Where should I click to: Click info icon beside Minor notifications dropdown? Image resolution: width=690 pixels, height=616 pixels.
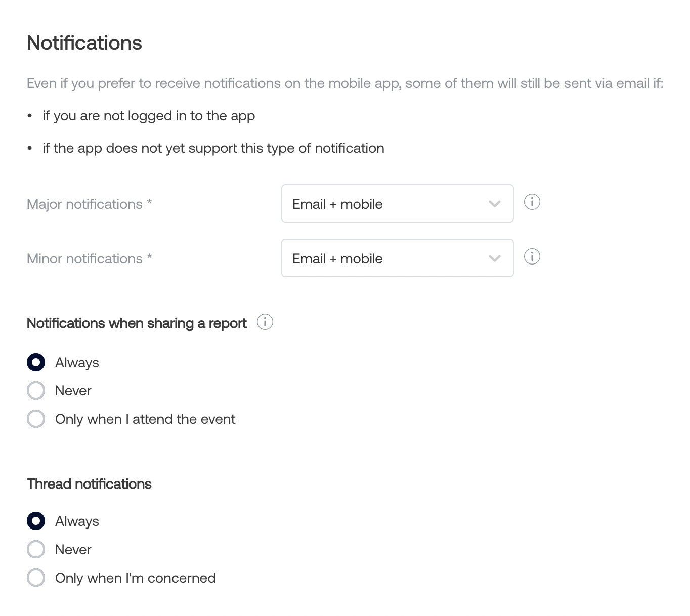tap(532, 257)
